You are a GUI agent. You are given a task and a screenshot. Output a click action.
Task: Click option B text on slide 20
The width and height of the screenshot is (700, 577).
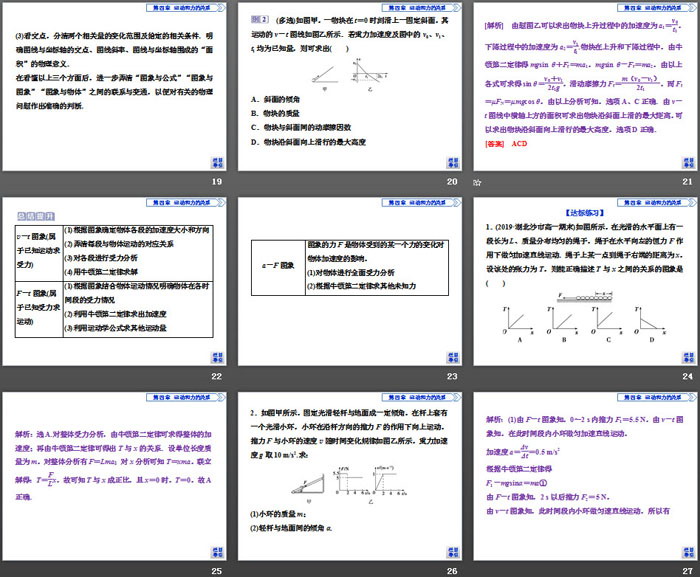click(x=275, y=113)
